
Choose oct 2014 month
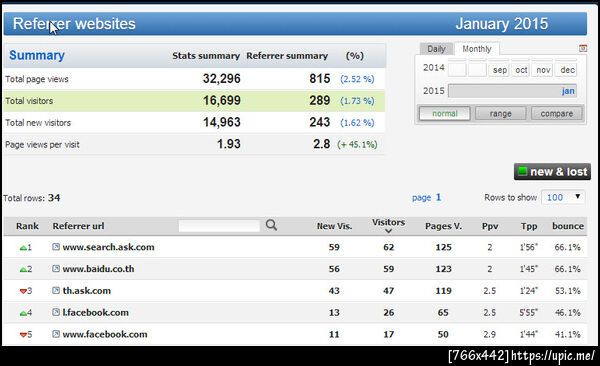(x=521, y=70)
